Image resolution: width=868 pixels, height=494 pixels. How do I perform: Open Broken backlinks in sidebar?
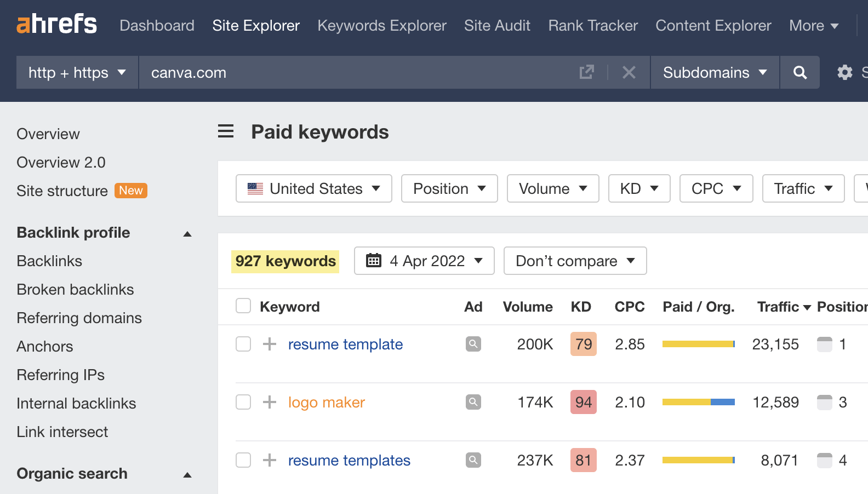(75, 290)
